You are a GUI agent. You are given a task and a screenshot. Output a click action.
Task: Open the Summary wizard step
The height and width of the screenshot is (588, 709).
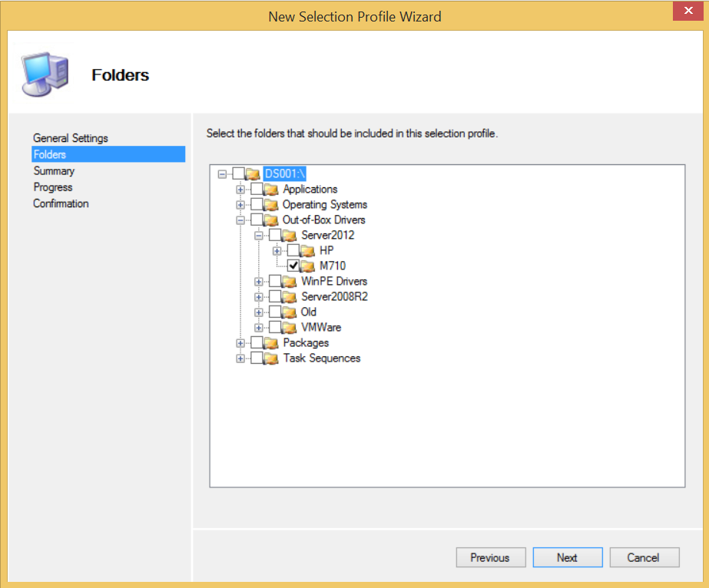pyautogui.click(x=54, y=171)
